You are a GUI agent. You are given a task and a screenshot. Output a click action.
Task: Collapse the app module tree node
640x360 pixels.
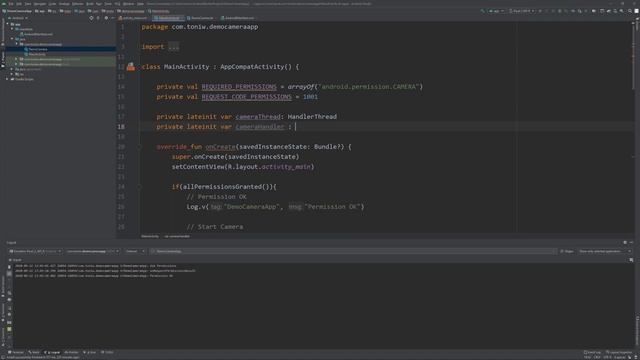point(7,24)
